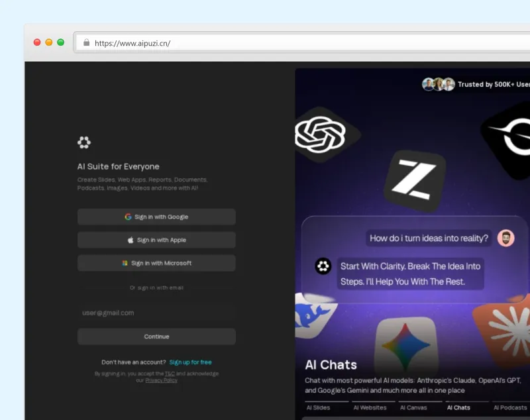530x420 pixels.
Task: Open the Sign up for free link
Action: pyautogui.click(x=190, y=362)
